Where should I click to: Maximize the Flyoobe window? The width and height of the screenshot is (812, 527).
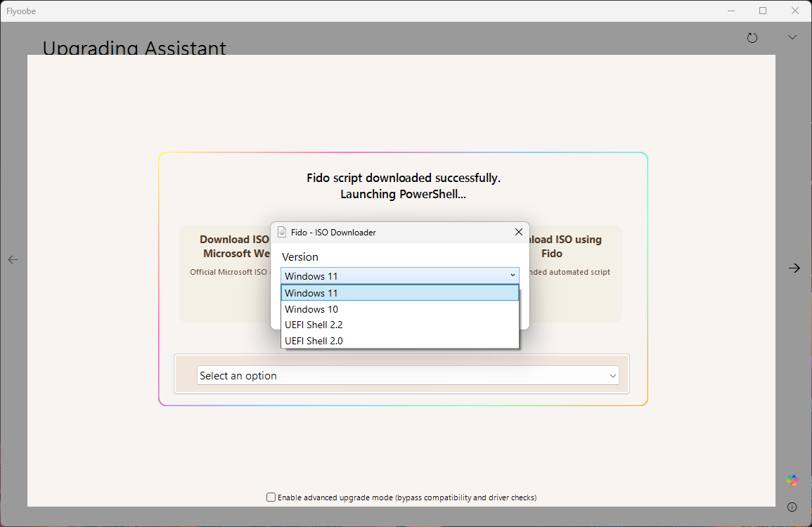coord(763,11)
